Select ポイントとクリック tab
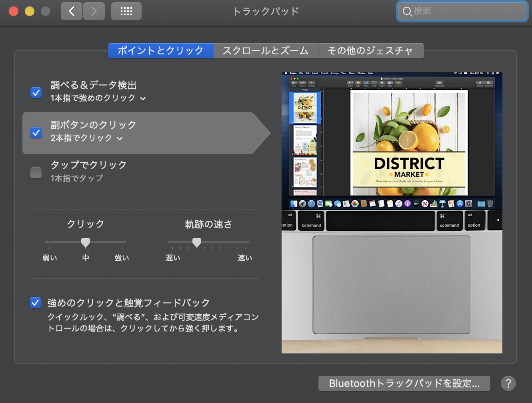This screenshot has height=403, width=532. [161, 51]
